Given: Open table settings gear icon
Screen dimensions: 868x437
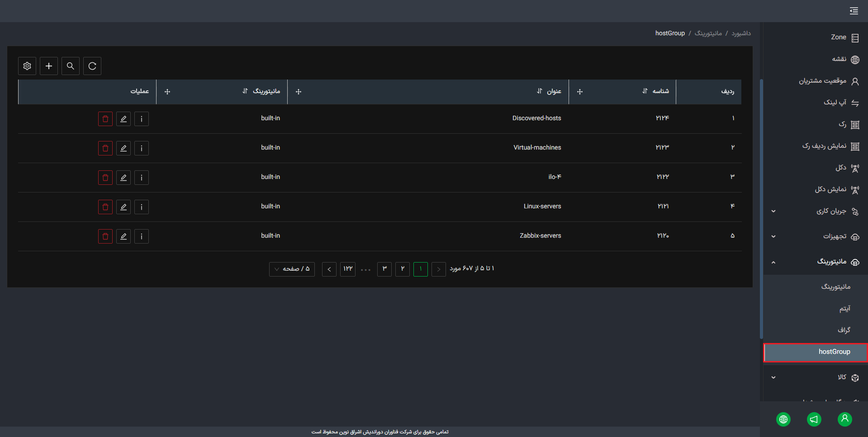Looking at the screenshot, I should 27,66.
